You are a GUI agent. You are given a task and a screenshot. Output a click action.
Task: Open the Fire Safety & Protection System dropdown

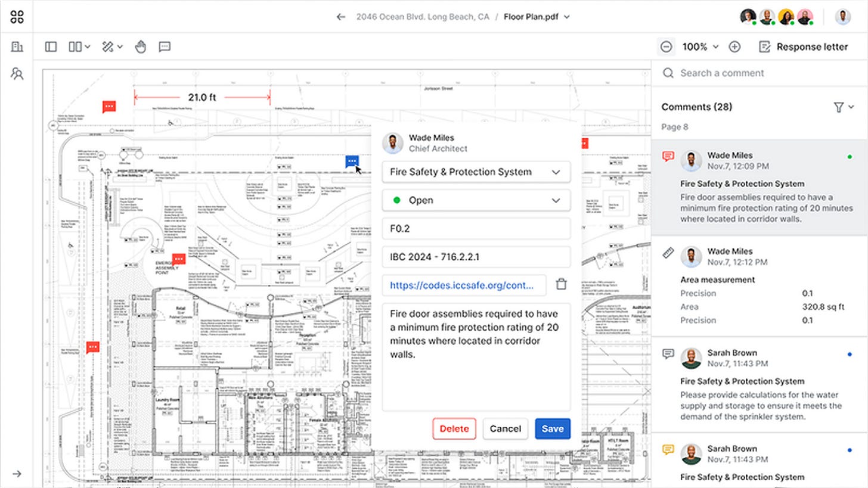point(476,172)
